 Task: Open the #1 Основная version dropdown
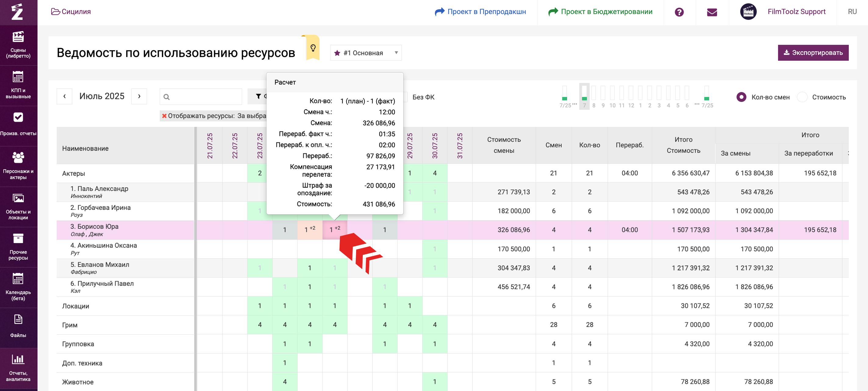[x=366, y=52]
